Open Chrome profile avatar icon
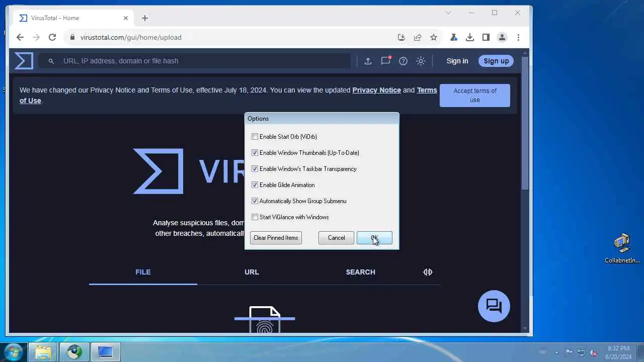The image size is (644, 362). 502,37
